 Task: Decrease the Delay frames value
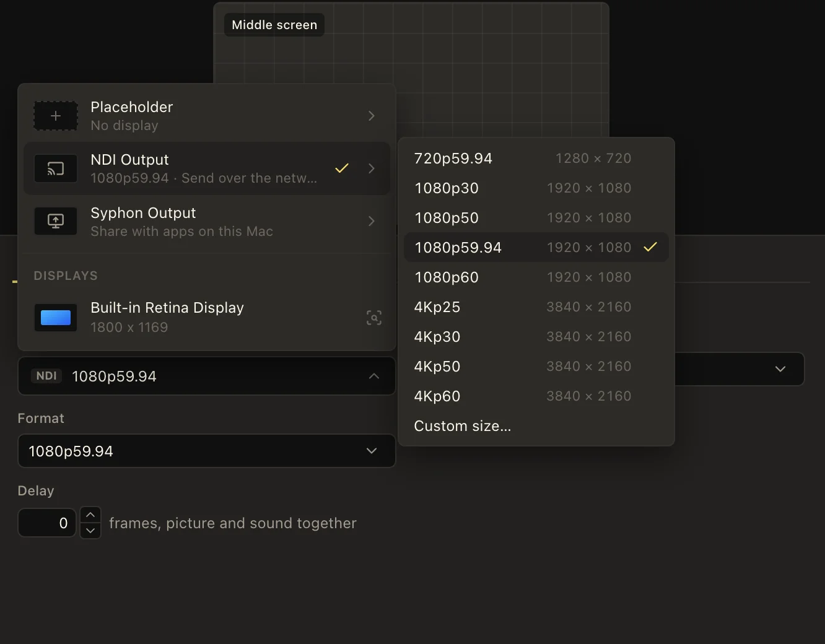(90, 531)
